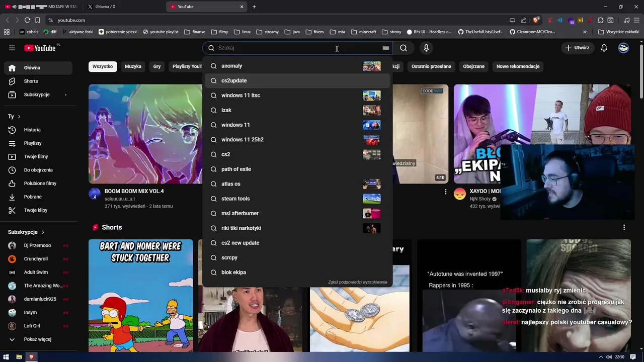Image resolution: width=644 pixels, height=362 pixels.
Task: Click Zgłoś podpowiedzi wyszukiwania link
Action: pos(358,282)
